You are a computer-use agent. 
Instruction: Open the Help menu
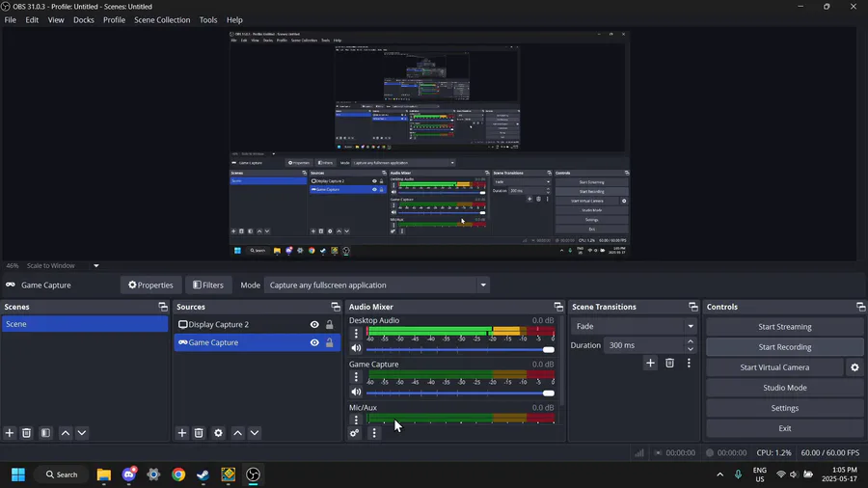coord(234,20)
